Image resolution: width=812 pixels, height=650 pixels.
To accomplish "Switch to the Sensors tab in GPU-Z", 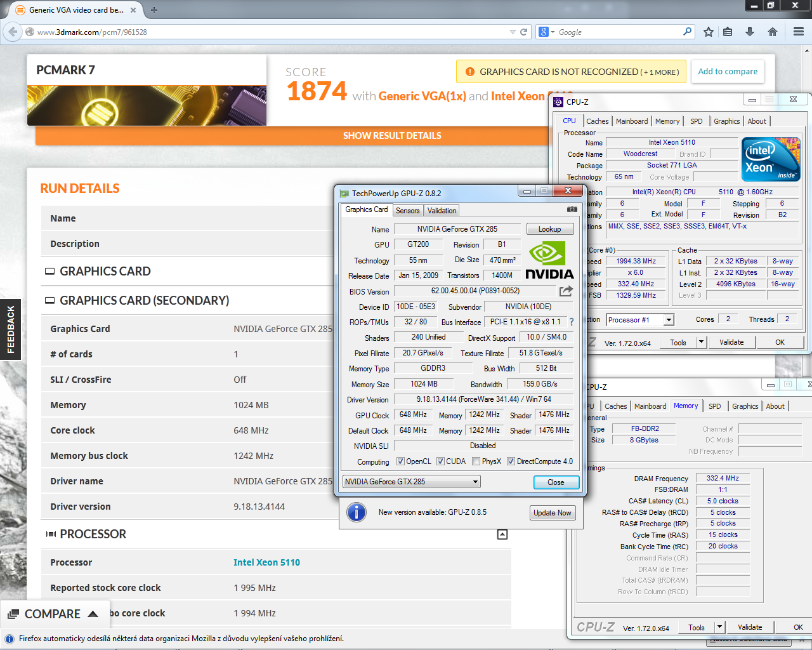I will 408,211.
